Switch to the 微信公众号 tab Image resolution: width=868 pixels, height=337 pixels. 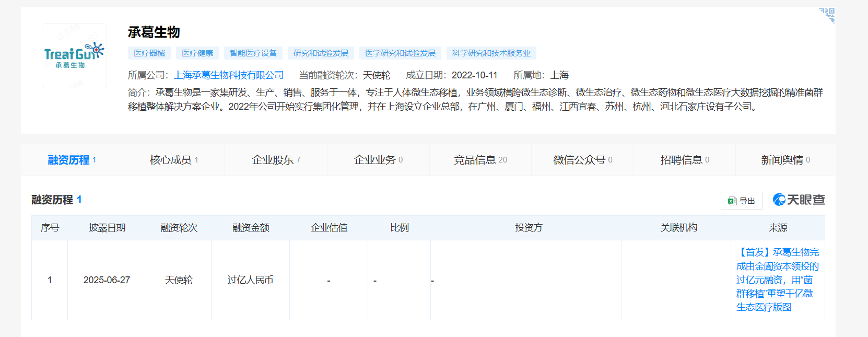583,160
